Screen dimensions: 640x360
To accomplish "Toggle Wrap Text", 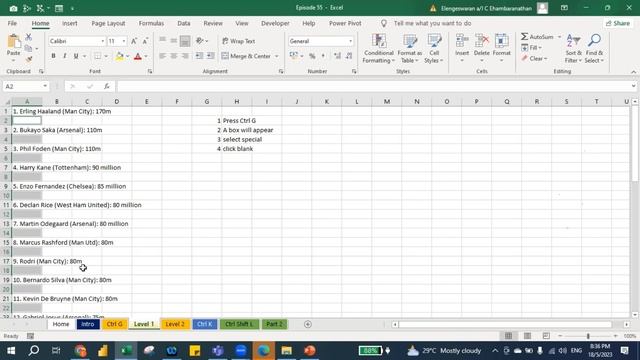I will click(x=239, y=41).
